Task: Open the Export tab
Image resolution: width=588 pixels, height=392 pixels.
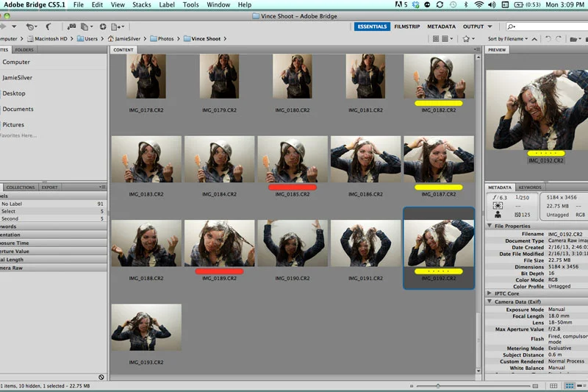Action: (49, 188)
